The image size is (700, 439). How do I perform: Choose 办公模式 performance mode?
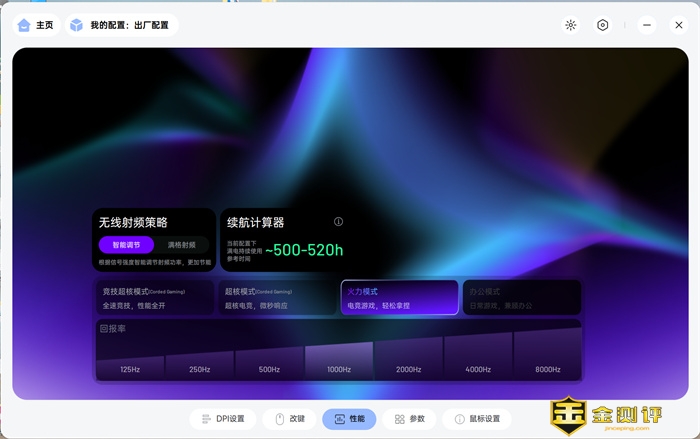pyautogui.click(x=522, y=298)
